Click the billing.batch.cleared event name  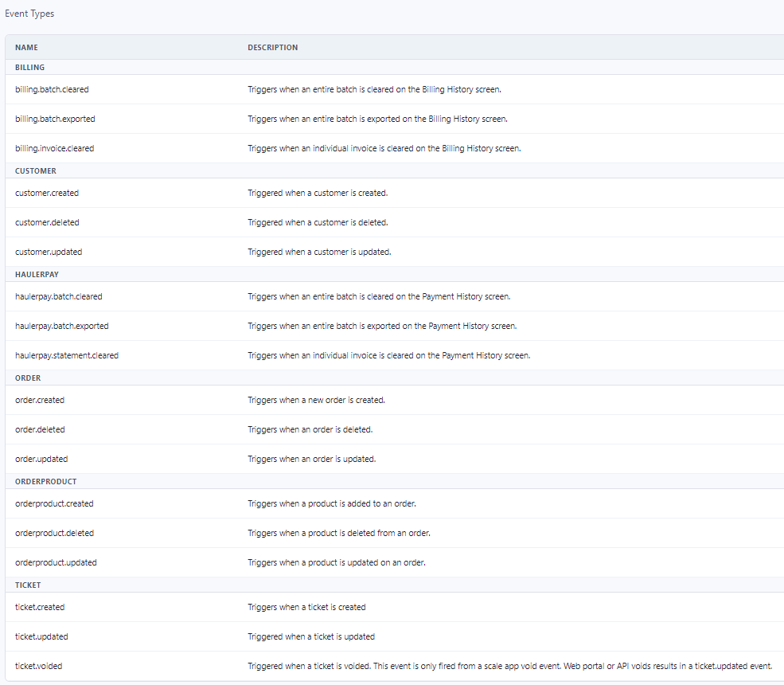click(52, 89)
